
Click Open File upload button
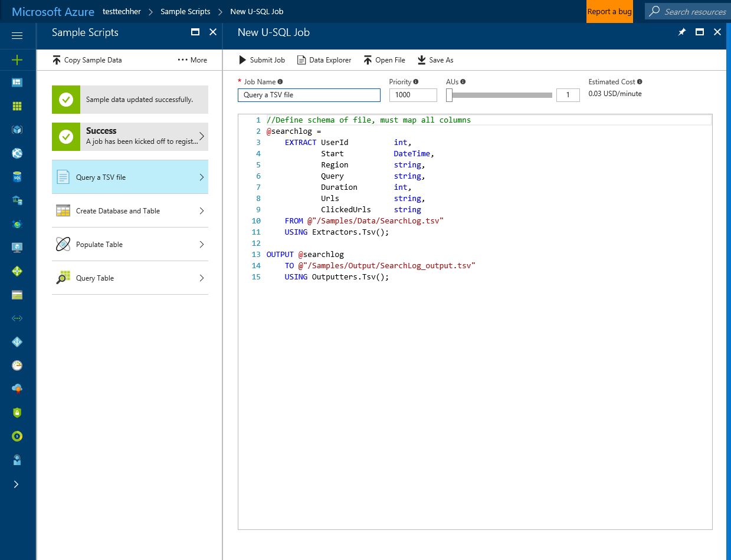click(384, 60)
